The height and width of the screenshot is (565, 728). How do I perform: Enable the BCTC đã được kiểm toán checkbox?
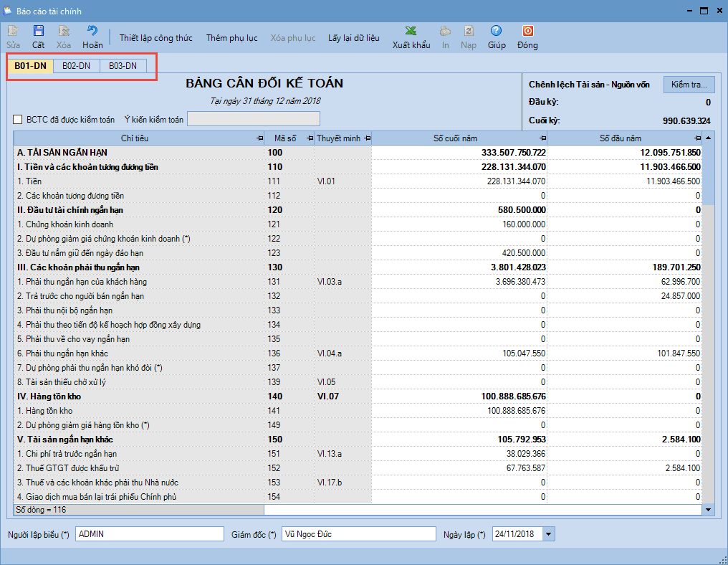(18, 120)
